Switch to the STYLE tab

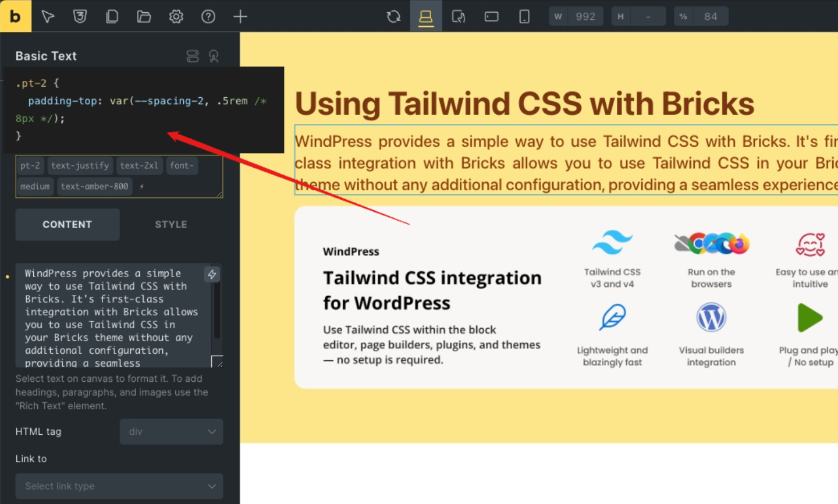click(x=171, y=225)
